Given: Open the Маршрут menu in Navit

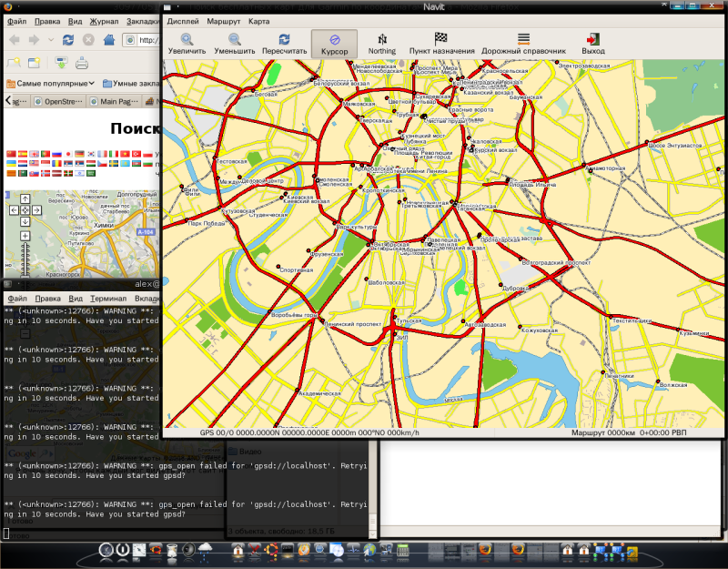Looking at the screenshot, I should pyautogui.click(x=224, y=20).
